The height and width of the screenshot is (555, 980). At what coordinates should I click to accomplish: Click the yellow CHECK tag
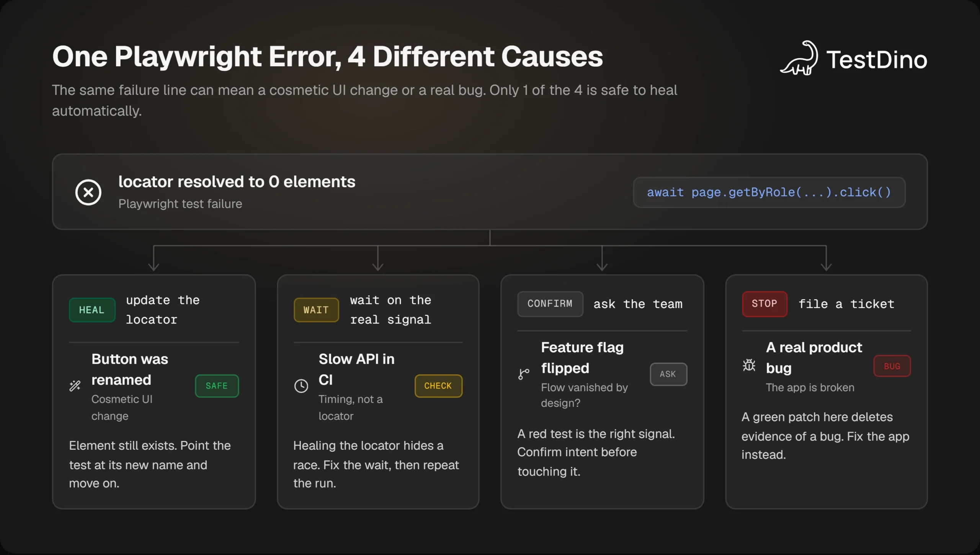click(438, 386)
